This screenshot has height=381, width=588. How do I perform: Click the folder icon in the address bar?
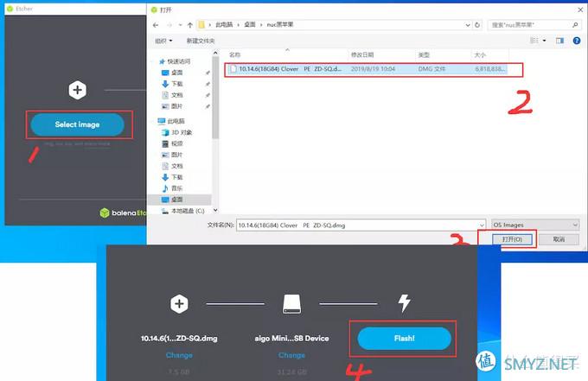[x=201, y=25]
